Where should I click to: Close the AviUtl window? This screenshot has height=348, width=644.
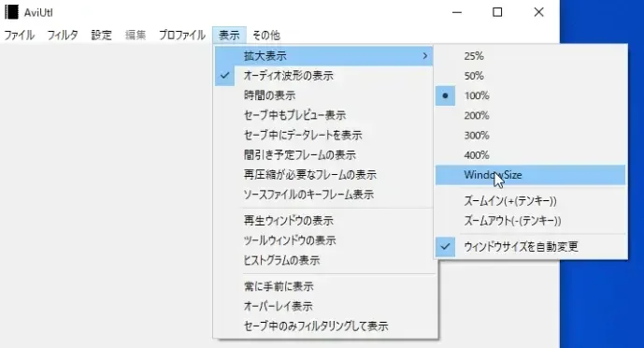538,12
